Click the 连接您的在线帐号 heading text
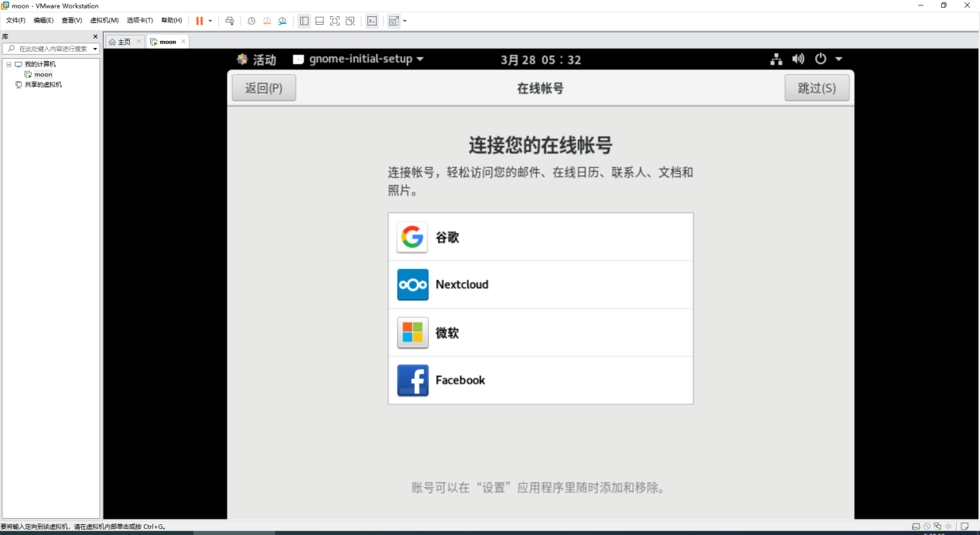The width and height of the screenshot is (980, 535). tap(541, 145)
